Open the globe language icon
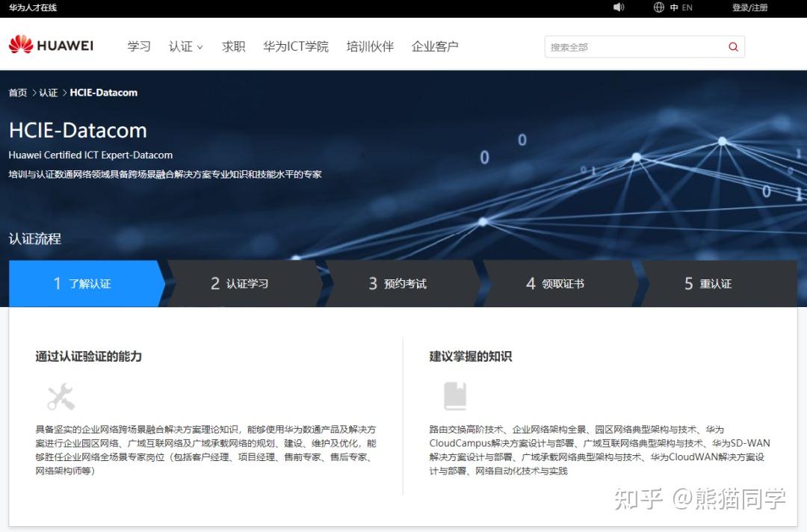 pos(658,7)
